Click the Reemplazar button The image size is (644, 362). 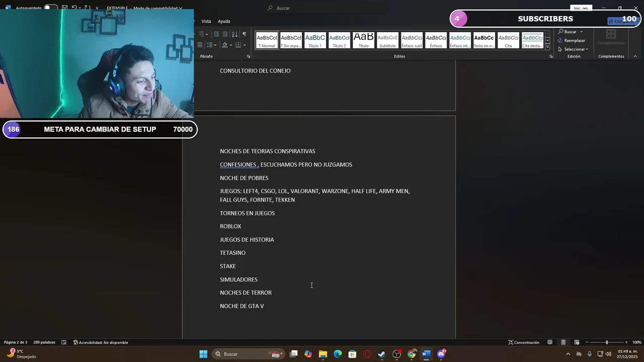[571, 40]
